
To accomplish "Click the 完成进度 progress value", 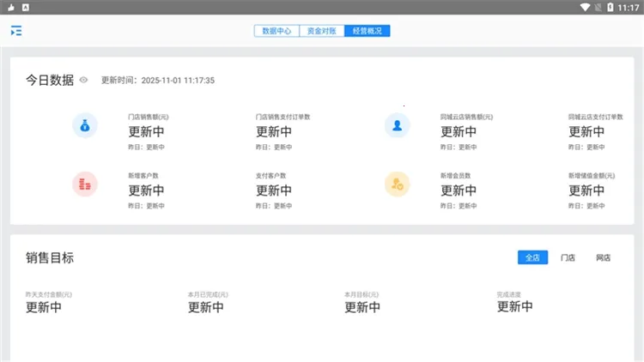I will [514, 306].
